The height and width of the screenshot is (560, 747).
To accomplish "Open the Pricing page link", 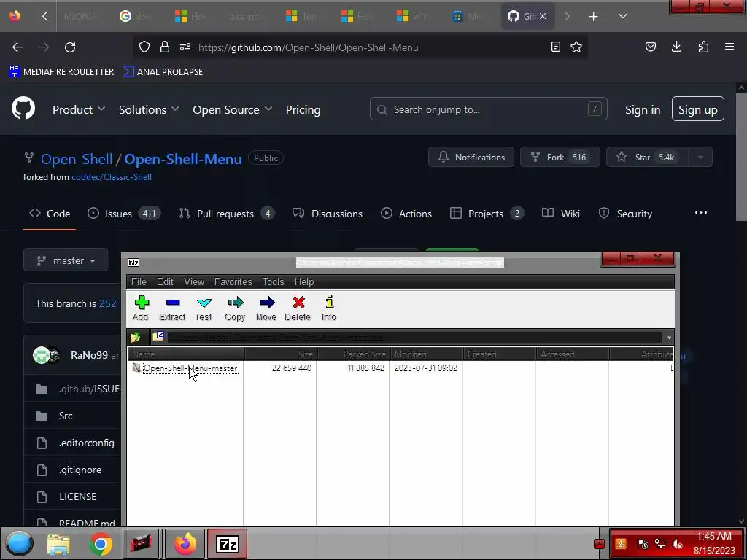I will 303,110.
